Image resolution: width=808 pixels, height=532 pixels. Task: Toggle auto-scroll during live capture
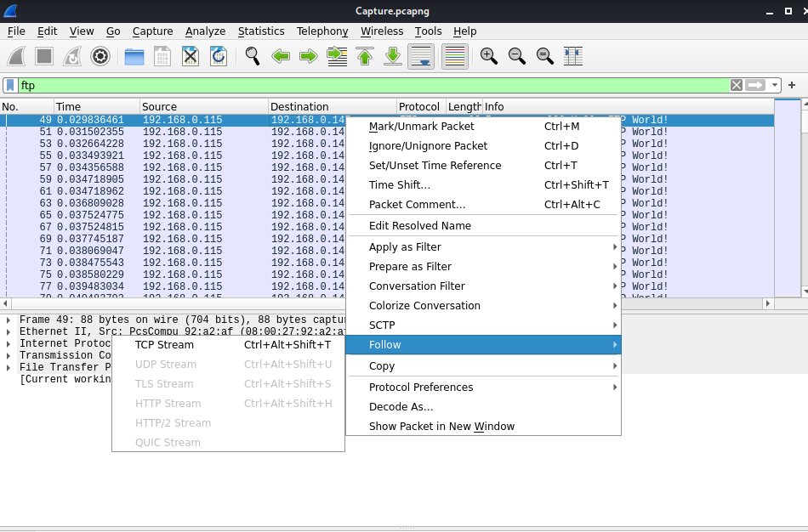coord(420,56)
